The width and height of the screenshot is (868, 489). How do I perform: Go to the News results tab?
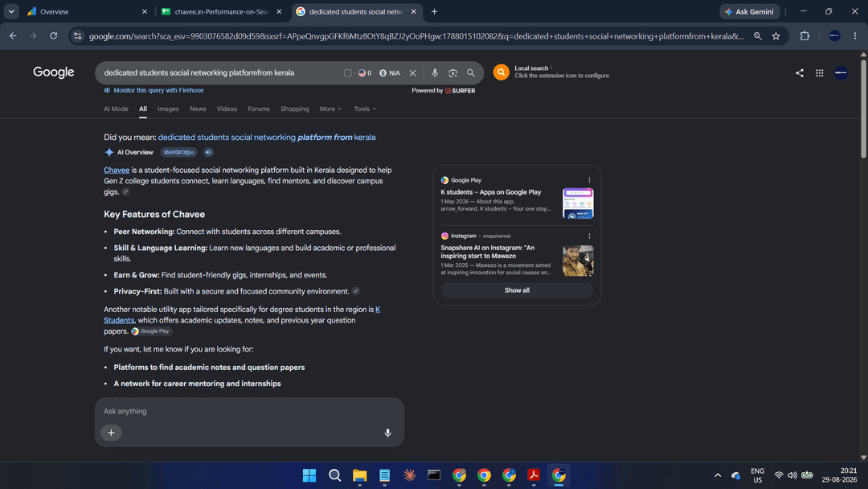pos(198,109)
